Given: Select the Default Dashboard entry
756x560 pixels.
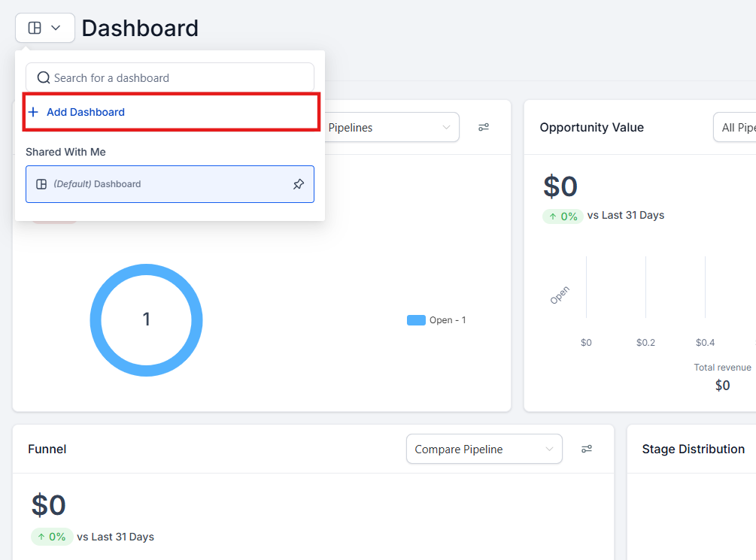Looking at the screenshot, I should click(x=169, y=184).
